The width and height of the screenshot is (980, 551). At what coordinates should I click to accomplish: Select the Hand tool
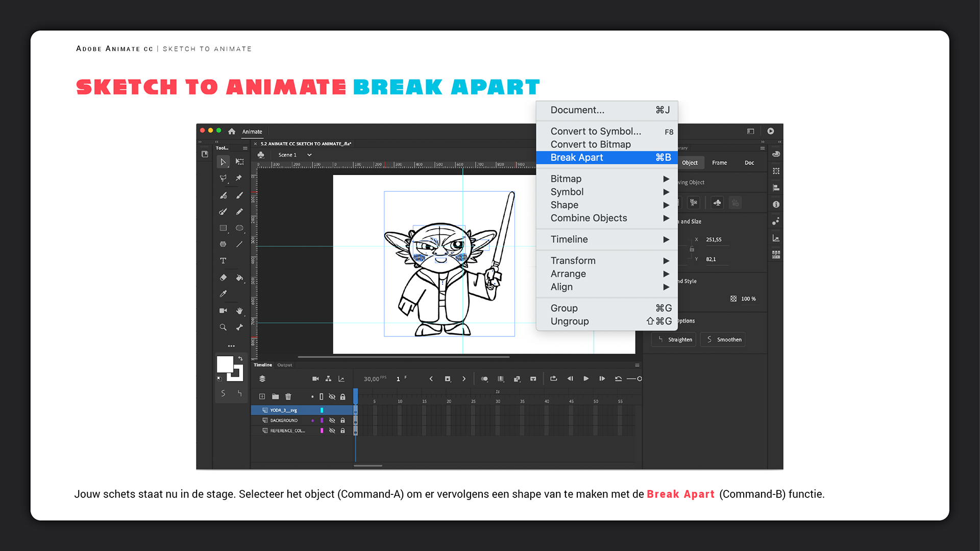click(239, 311)
